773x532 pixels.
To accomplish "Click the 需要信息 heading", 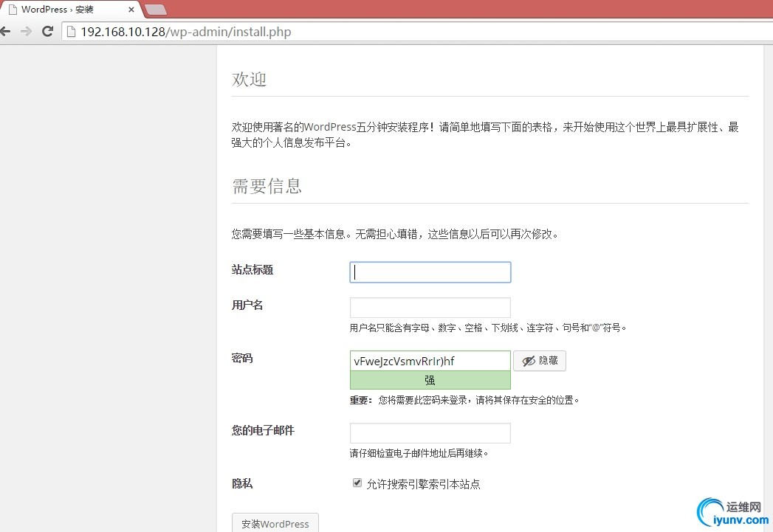I will [267, 186].
